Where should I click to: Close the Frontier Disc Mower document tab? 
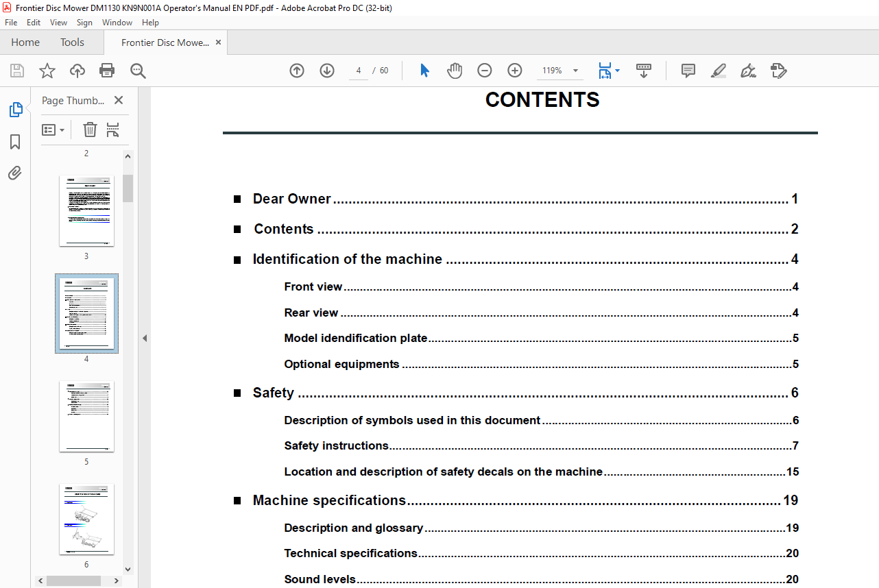[219, 42]
